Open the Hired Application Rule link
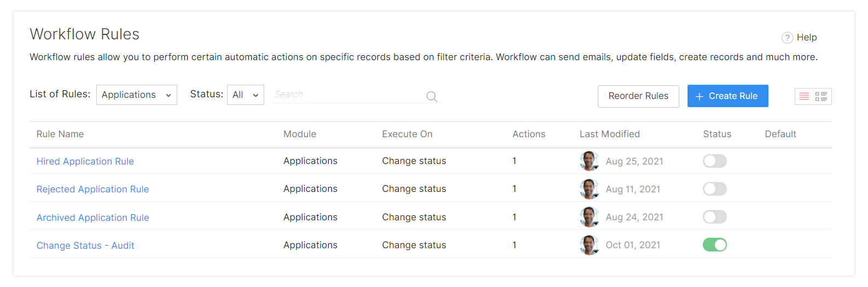This screenshot has width=868, height=287. [85, 161]
